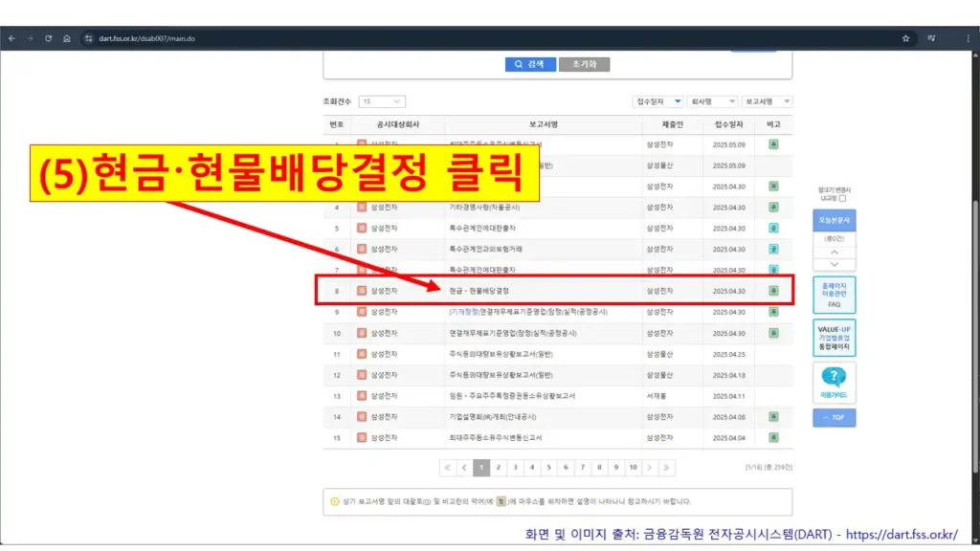Click company icon in row 4
This screenshot has width=980, height=551.
click(361, 207)
